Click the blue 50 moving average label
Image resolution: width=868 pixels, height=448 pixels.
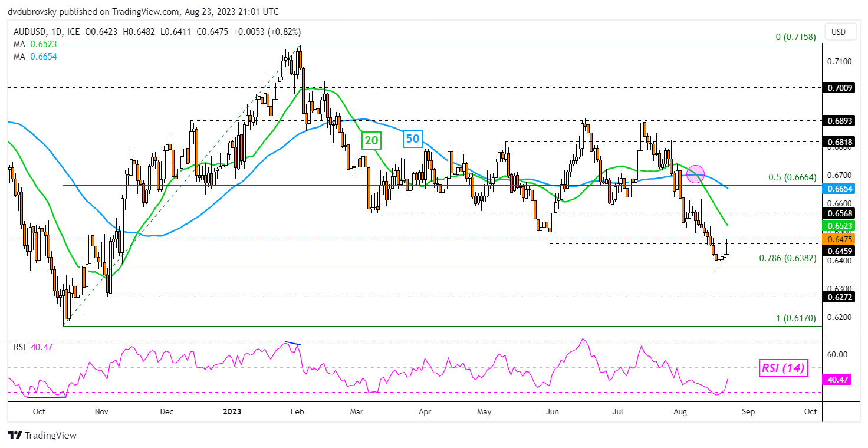[x=412, y=140]
